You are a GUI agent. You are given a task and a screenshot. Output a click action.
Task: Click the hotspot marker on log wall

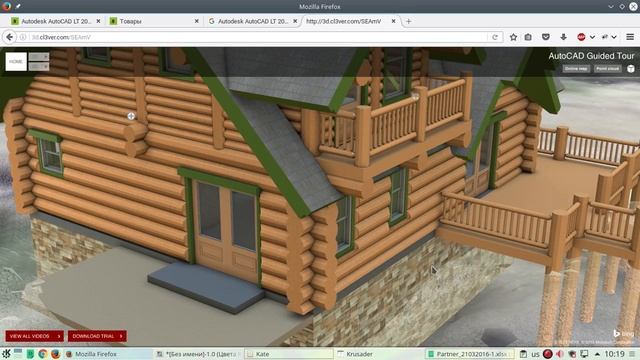pyautogui.click(x=131, y=116)
